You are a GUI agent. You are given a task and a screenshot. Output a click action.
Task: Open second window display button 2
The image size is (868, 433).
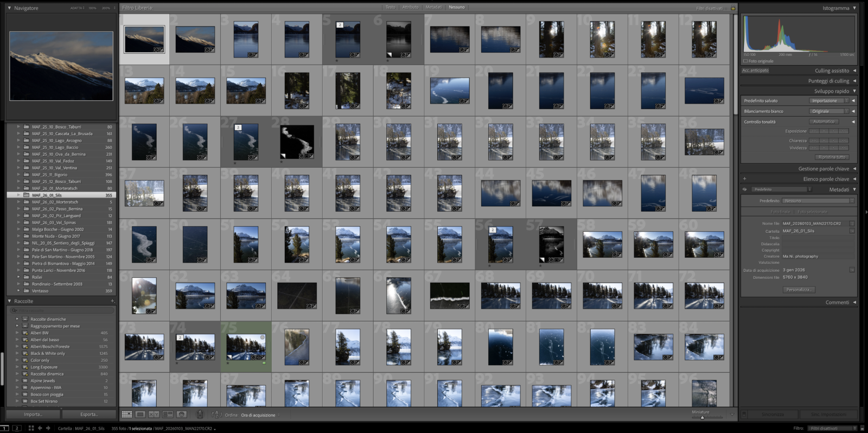[17, 428]
